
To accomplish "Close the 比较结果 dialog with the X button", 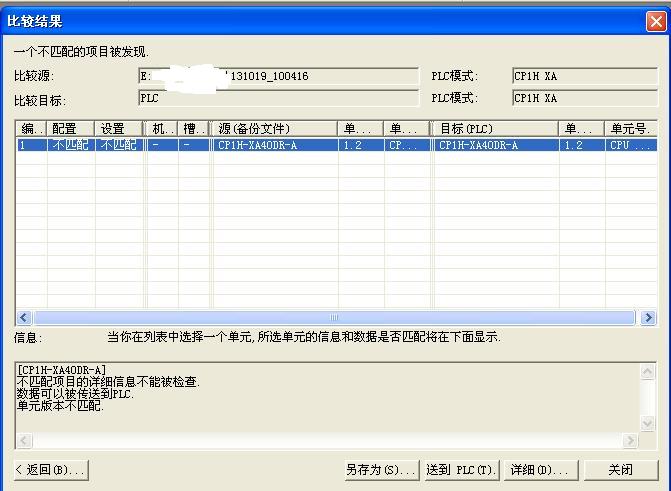I will pyautogui.click(x=655, y=21).
